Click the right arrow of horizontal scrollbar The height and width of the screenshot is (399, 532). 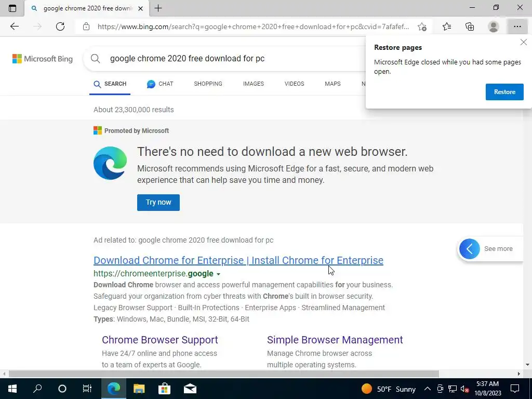pyautogui.click(x=519, y=374)
